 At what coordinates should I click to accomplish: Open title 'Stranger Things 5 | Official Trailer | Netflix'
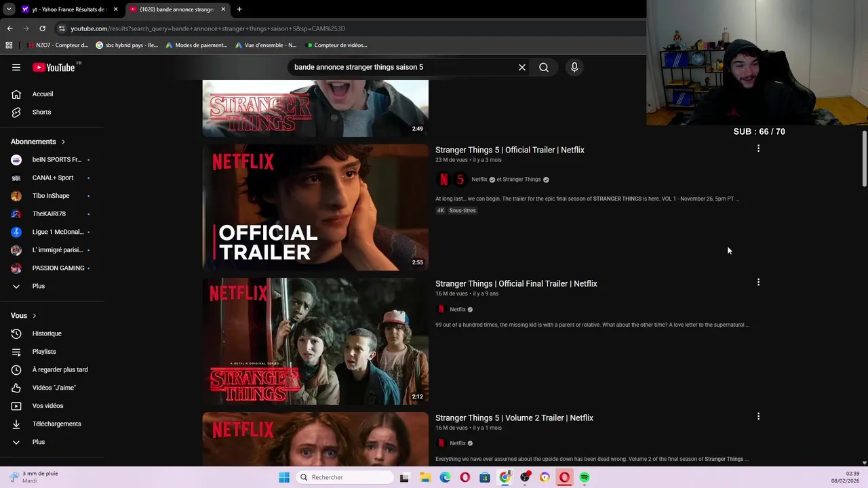pyautogui.click(x=509, y=150)
